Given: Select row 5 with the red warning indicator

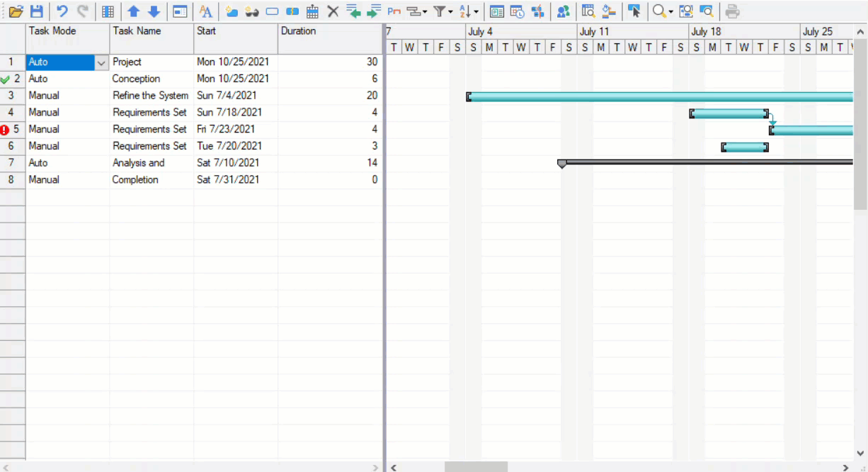Looking at the screenshot, I should point(12,130).
